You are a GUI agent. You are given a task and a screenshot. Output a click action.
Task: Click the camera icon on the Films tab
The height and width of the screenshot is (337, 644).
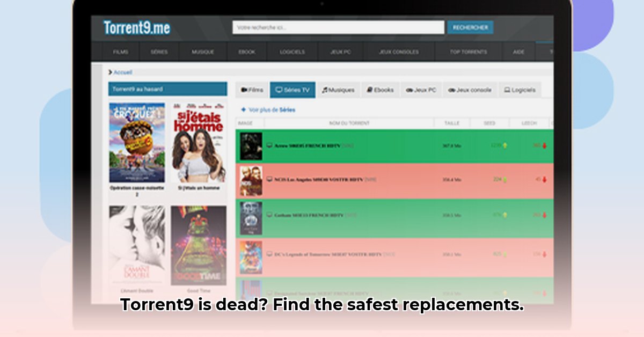[244, 90]
